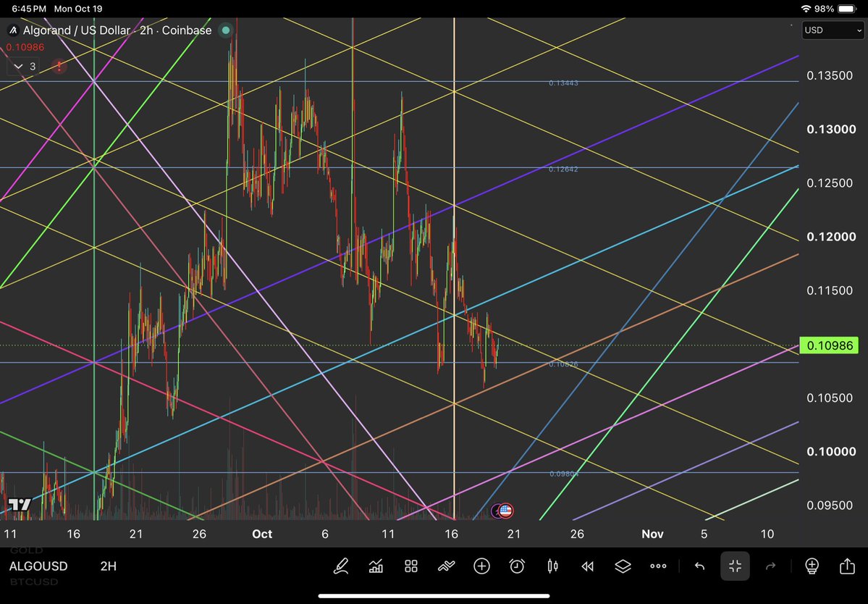Tap the red warning exclamation icon
868x604 pixels.
click(59, 67)
